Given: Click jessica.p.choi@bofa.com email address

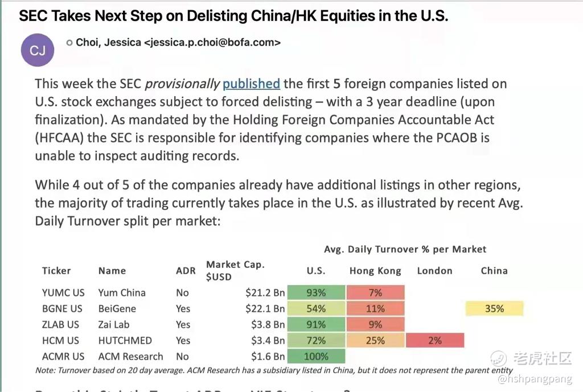Looking at the screenshot, I should tap(212, 43).
